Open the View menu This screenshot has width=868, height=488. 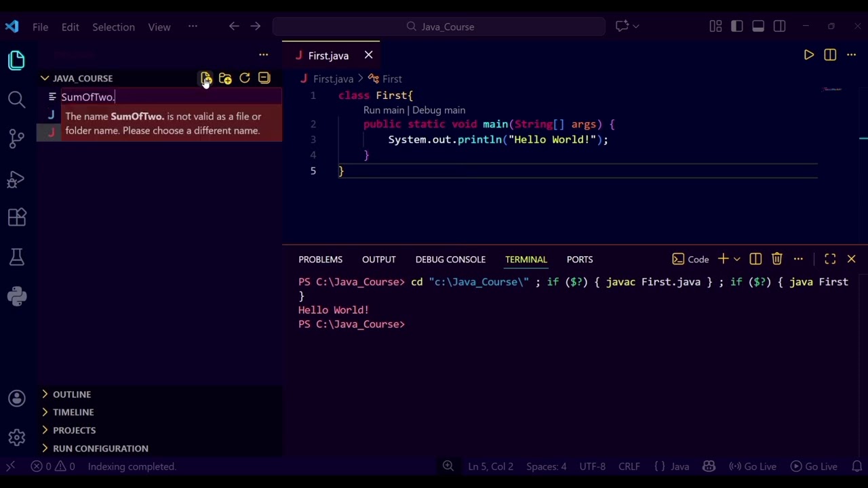159,26
